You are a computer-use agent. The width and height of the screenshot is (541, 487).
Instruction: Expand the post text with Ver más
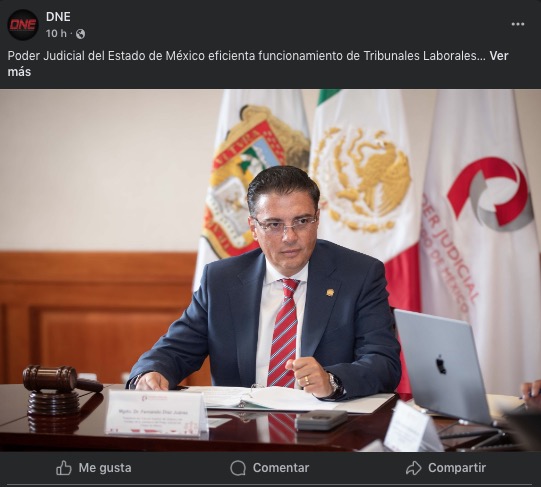[x=258, y=64]
